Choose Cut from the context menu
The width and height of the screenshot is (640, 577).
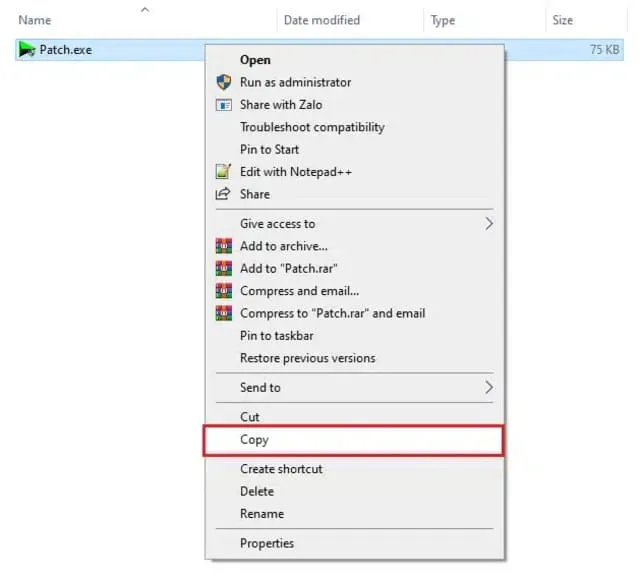(354, 417)
